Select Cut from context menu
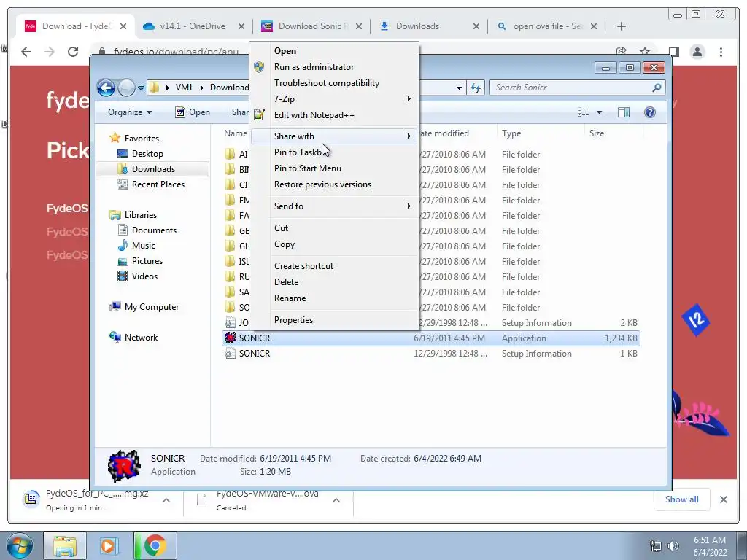This screenshot has width=747, height=560. 334,228
